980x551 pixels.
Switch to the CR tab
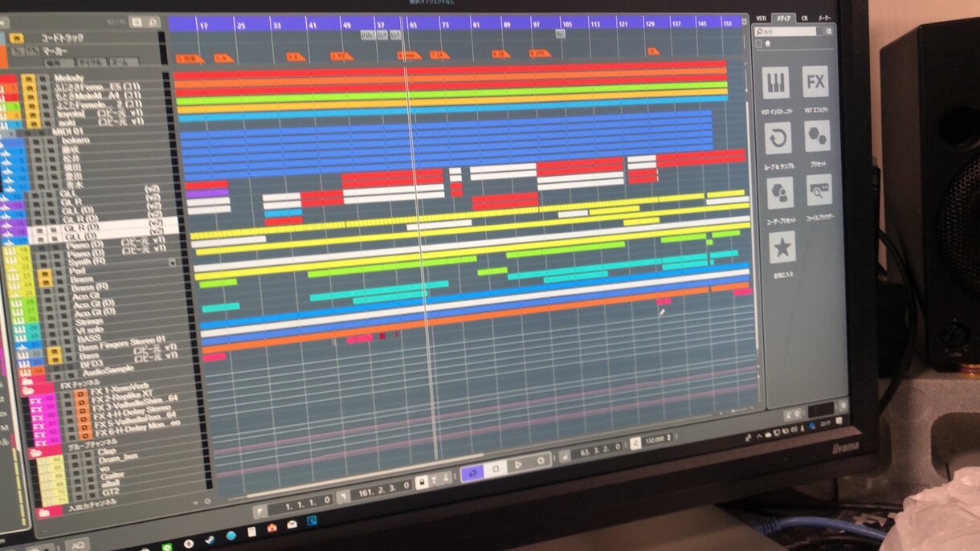[x=804, y=18]
